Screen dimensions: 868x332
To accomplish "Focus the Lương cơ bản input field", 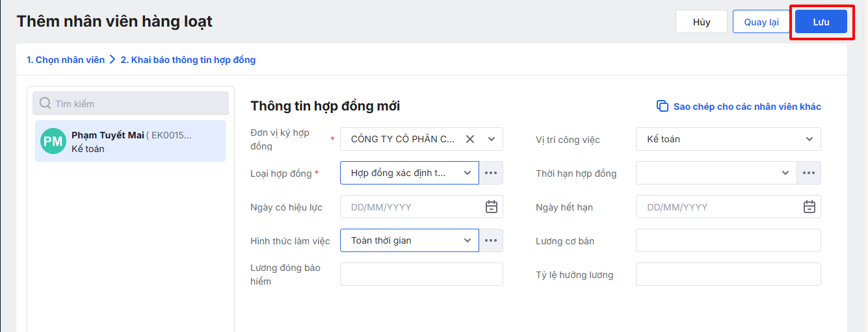I will 728,240.
